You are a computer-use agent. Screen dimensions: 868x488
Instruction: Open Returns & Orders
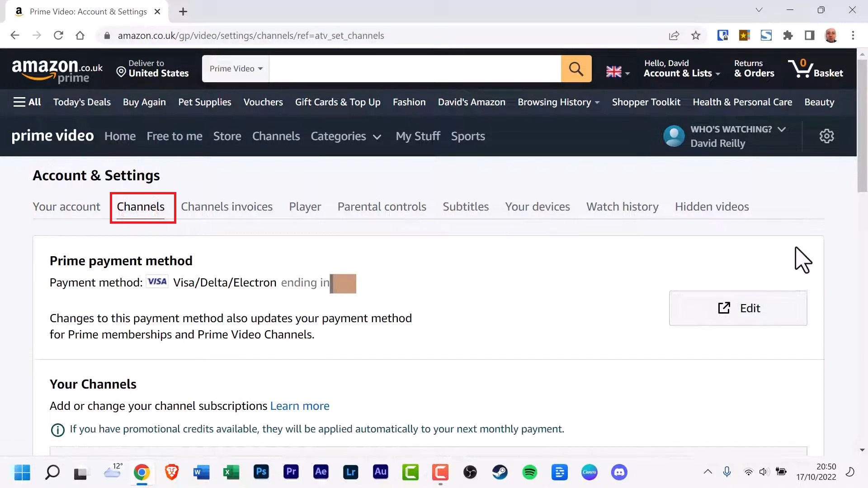point(754,68)
